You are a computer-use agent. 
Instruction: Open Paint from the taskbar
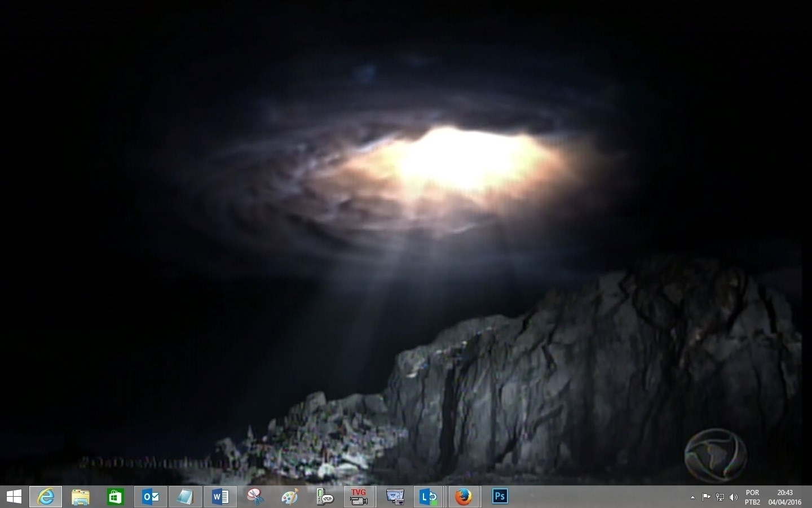coord(290,497)
